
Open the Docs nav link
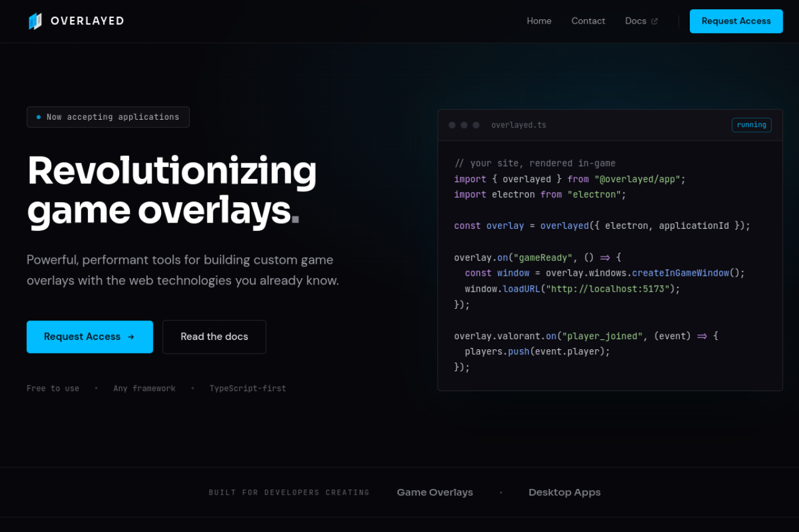point(635,21)
